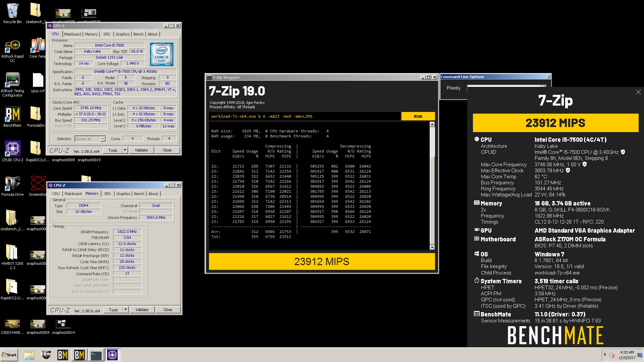Click the 7-Zip output scrollbar down arrow
The image size is (644, 362).
point(432,247)
